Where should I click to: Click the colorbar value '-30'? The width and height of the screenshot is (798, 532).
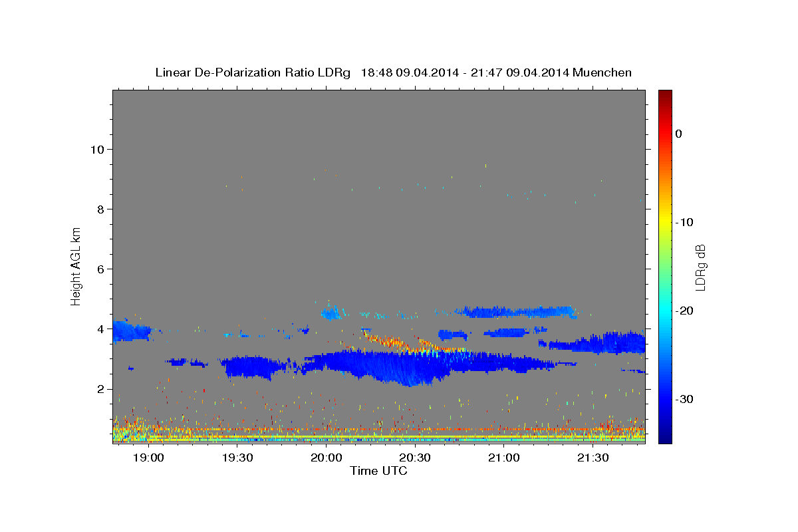click(684, 399)
